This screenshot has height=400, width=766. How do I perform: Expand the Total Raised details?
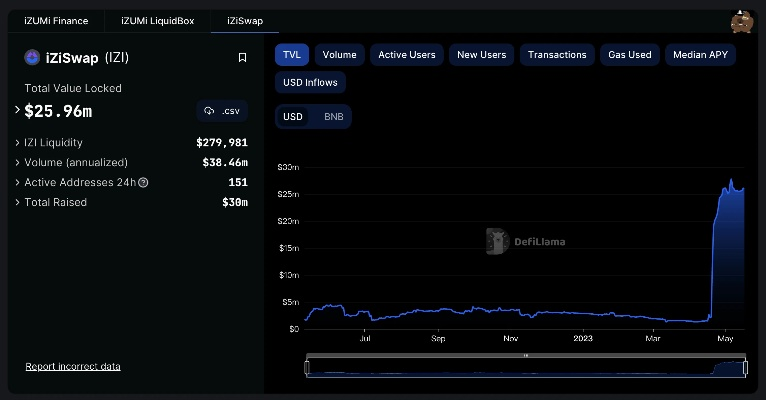(x=17, y=203)
